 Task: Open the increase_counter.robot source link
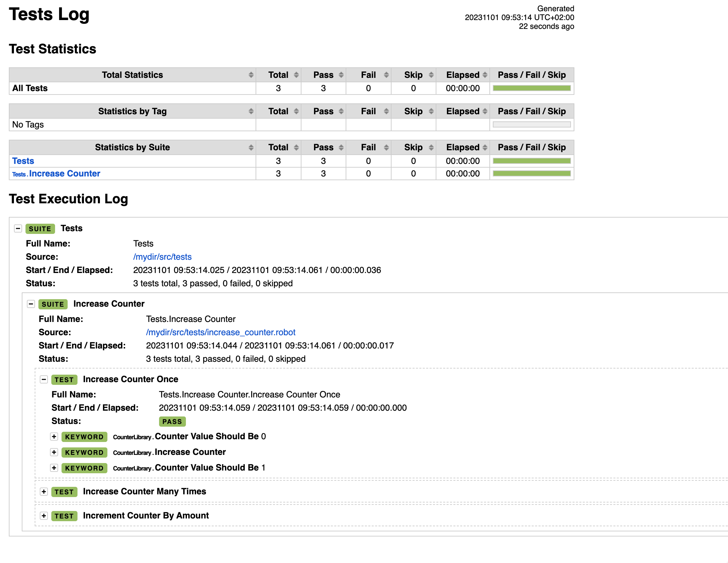tap(221, 332)
